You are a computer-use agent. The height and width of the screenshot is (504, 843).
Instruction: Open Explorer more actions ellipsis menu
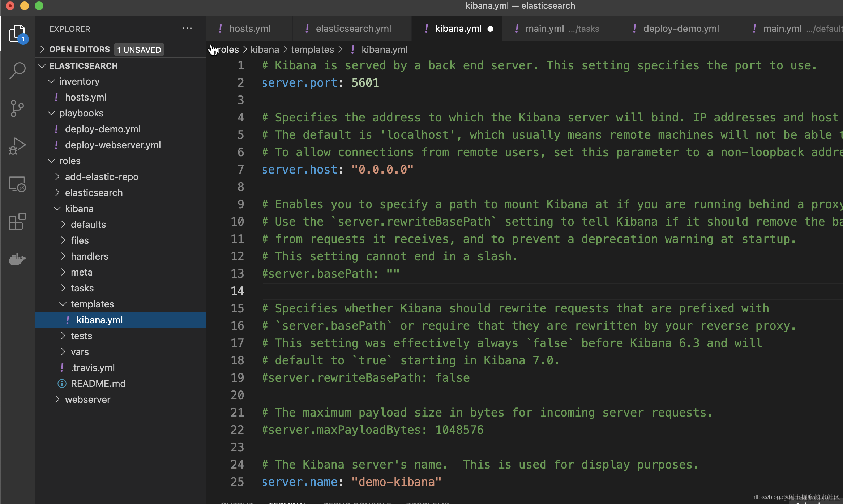(187, 29)
